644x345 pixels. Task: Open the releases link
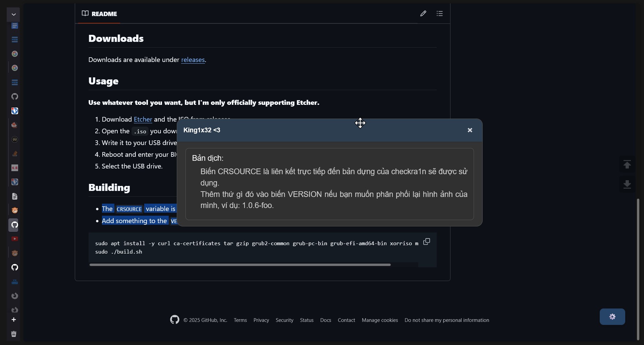pos(193,60)
